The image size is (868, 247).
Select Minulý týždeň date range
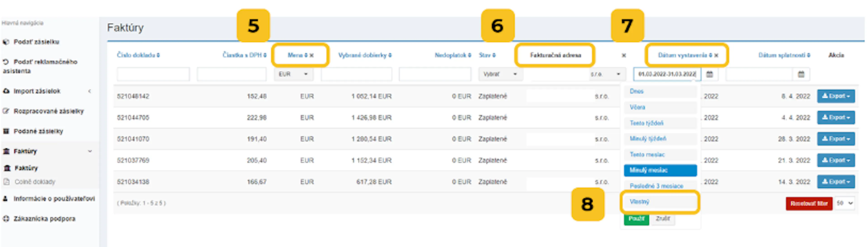tap(660, 139)
